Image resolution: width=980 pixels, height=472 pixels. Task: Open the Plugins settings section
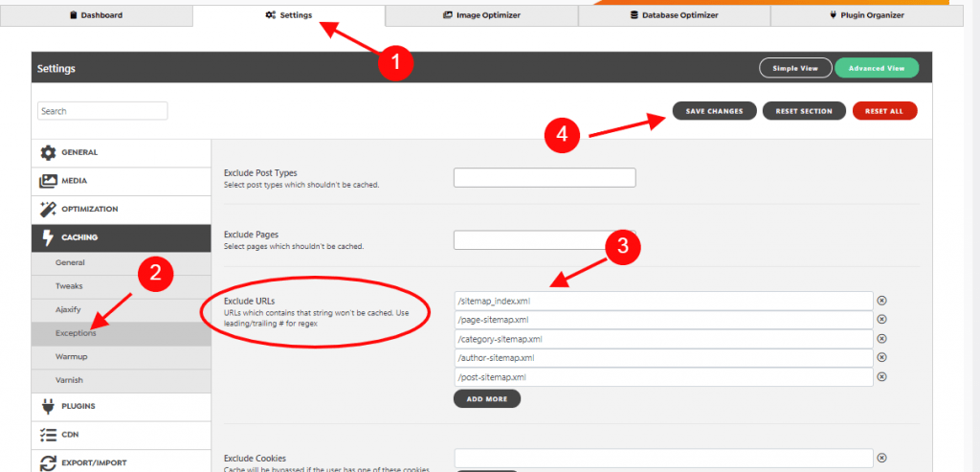(x=122, y=406)
